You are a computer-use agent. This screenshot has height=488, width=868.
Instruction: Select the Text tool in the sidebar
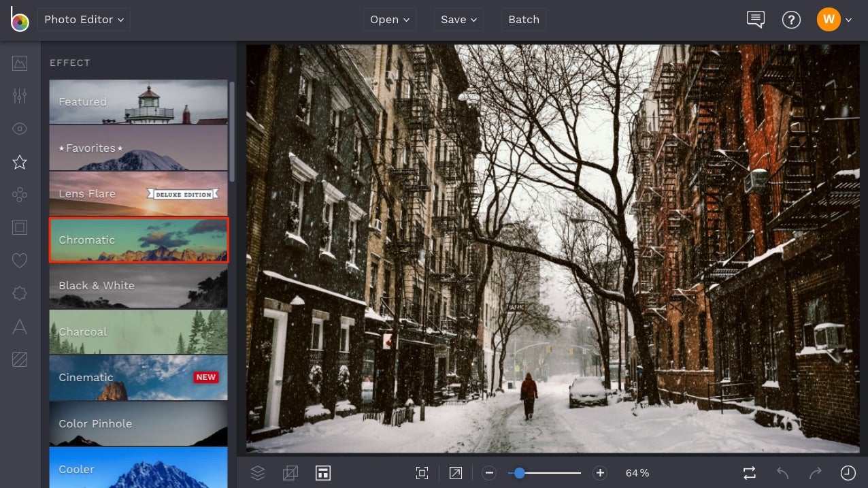19,326
